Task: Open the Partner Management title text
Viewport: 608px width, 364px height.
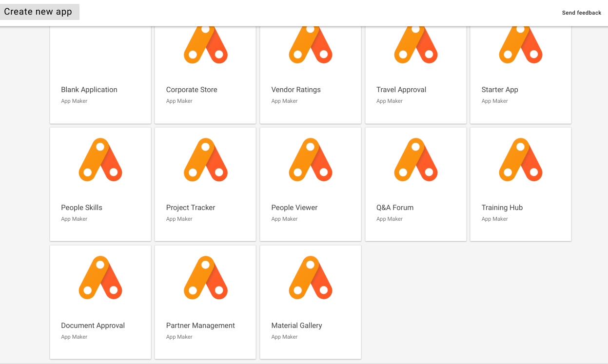Action: click(200, 326)
